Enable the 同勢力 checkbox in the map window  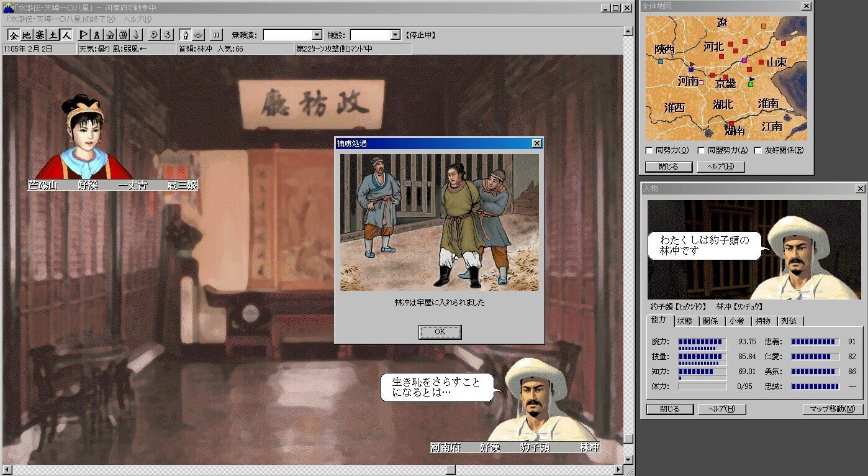648,150
